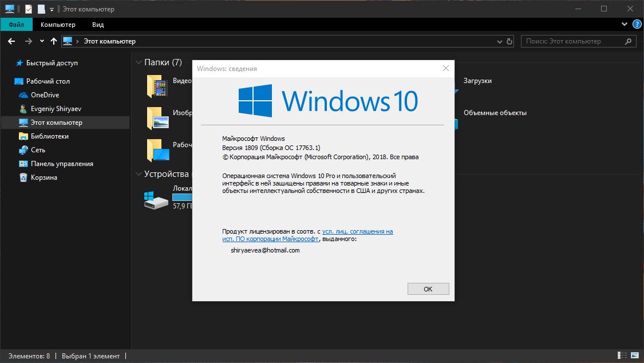Select Панель управления in navigation pane
The width and height of the screenshot is (644, 363).
click(62, 163)
